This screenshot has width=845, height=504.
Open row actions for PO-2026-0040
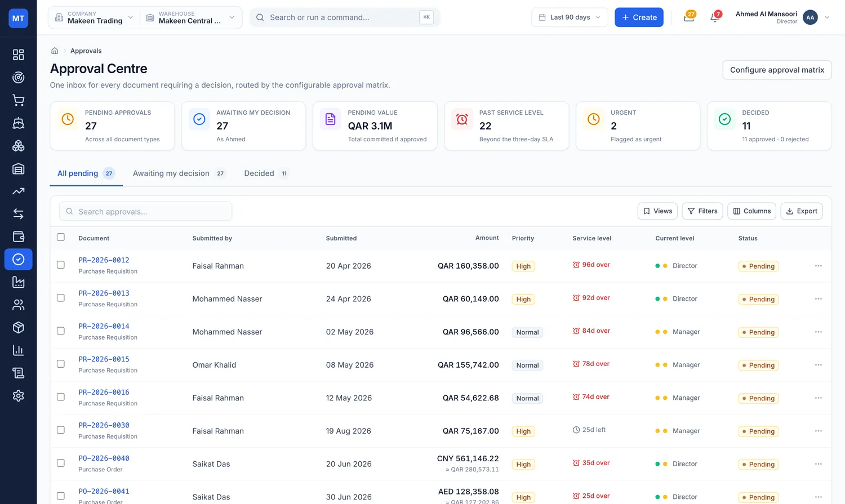tap(818, 464)
